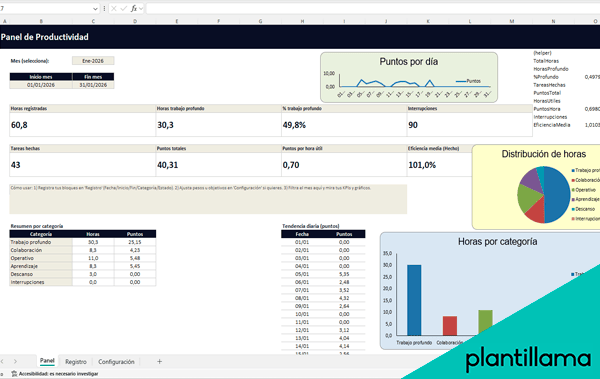The height and width of the screenshot is (379, 600).
Task: Click the 101,0% Eficiencia media value
Action: [x=422, y=165]
